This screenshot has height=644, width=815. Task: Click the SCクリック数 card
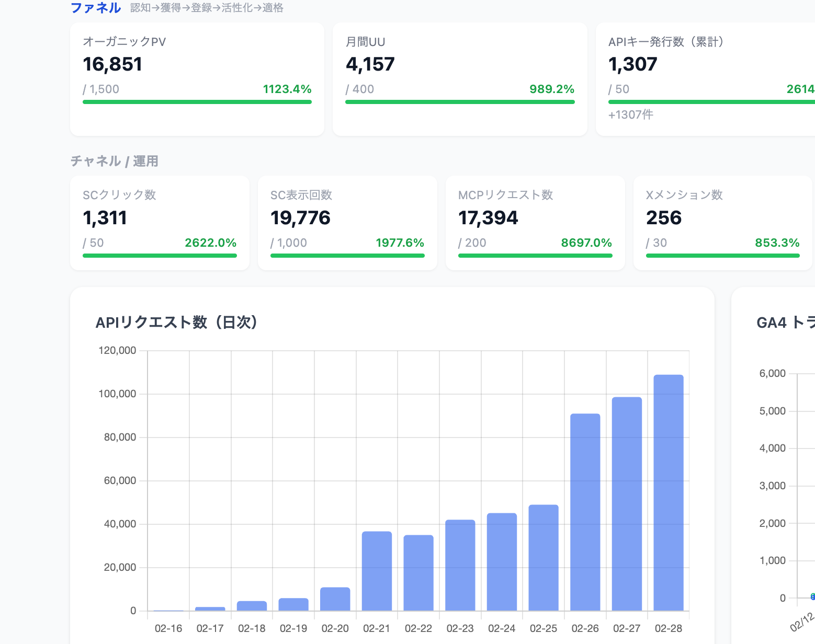point(160,223)
